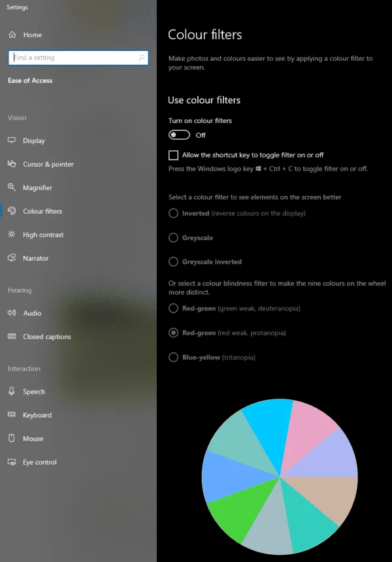Click the bright green slice of colour wheel
This screenshot has width=392, height=562.
[x=244, y=509]
